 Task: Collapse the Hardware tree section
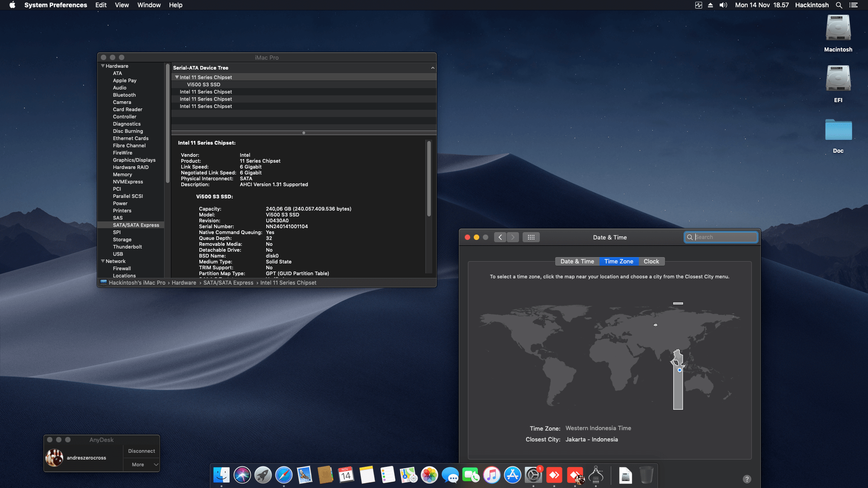(x=103, y=66)
